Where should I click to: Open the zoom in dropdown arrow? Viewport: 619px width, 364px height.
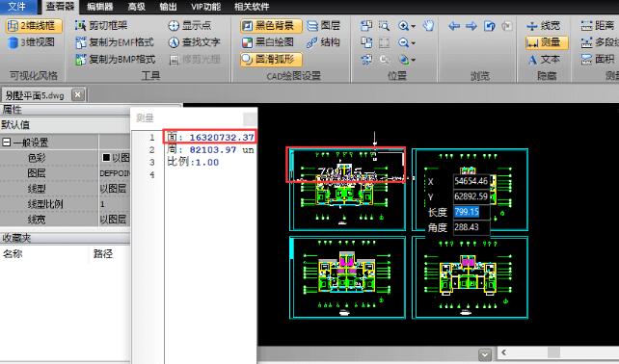point(414,26)
